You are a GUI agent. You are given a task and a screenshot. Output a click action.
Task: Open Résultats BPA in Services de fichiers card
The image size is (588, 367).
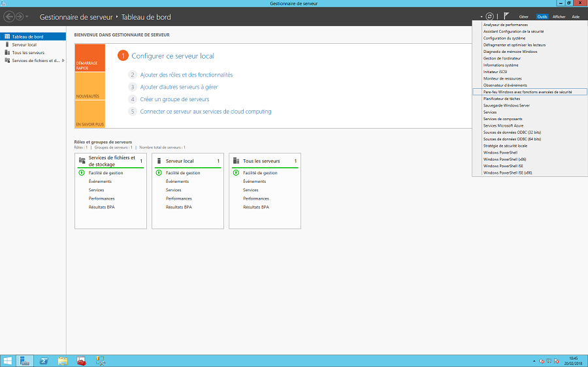coord(102,207)
